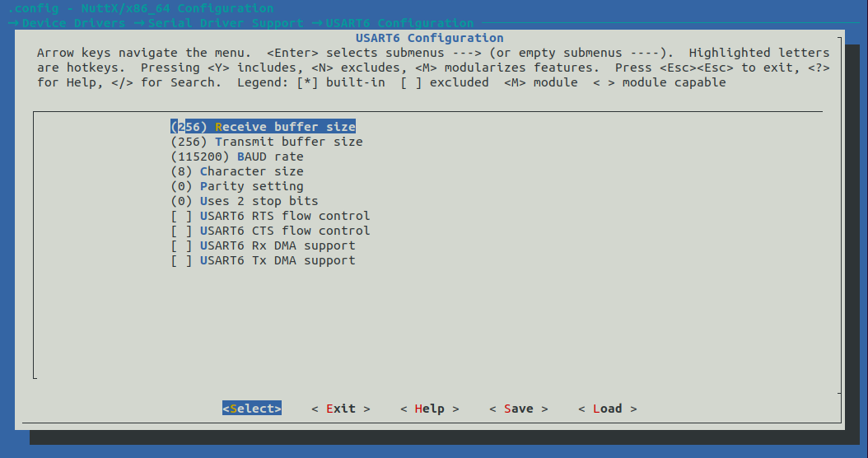Screen dimensions: 868x458
Task: Toggle USART6 RTS flow control
Action: coord(270,216)
